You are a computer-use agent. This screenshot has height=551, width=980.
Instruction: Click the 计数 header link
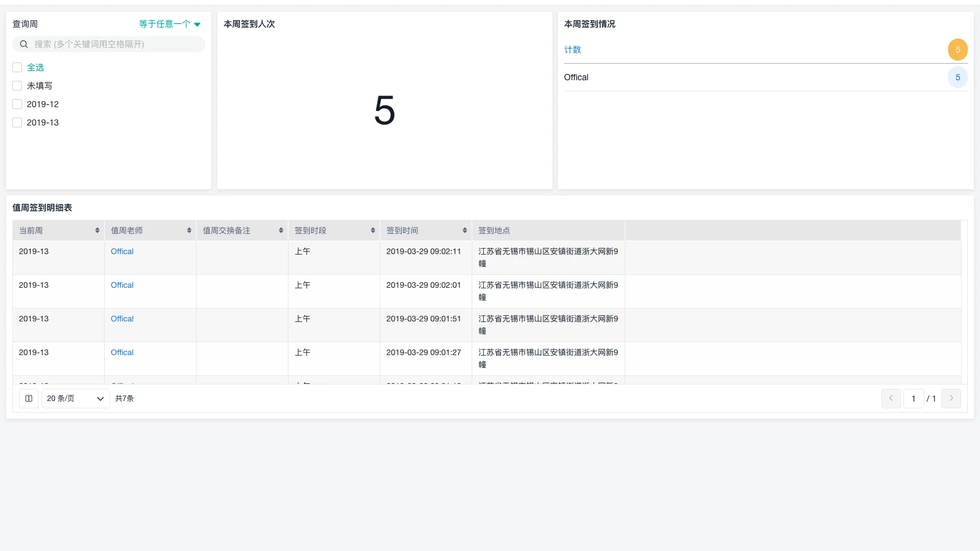point(572,50)
